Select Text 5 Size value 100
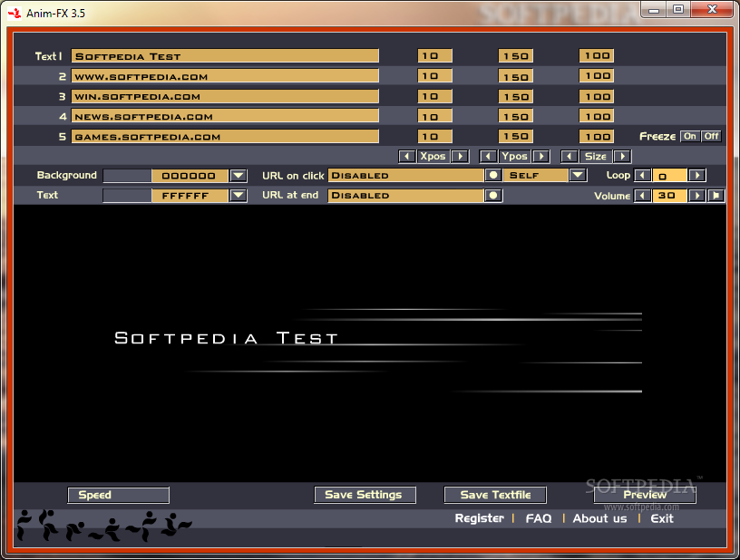Viewport: 740px width, 560px height. 597,136
